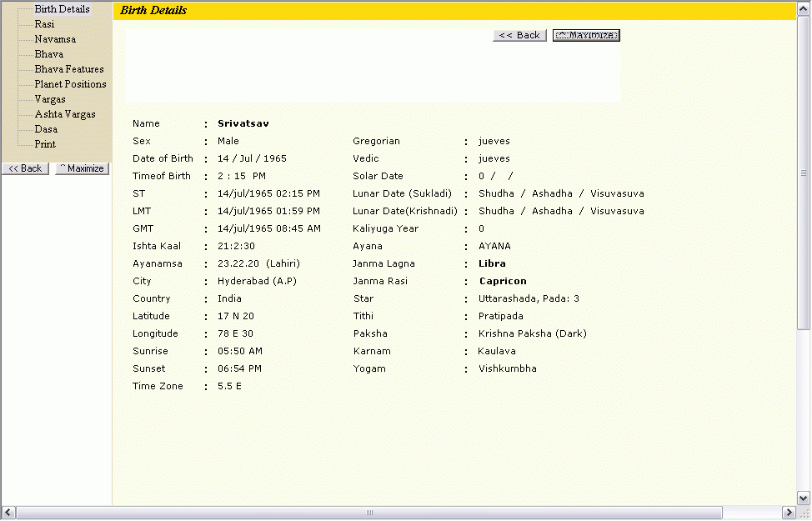Click the vertical scrollbar down arrow
The width and height of the screenshot is (812, 521).
point(804,498)
